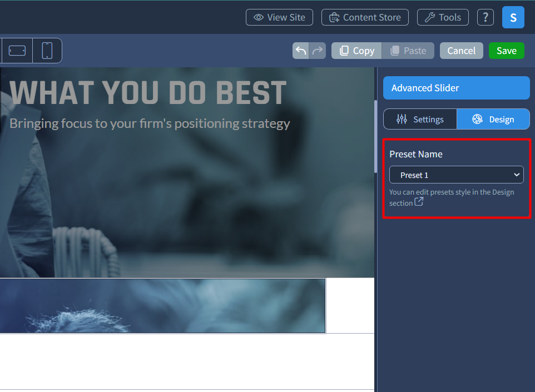Cancel the widget edits
Screen dimensions: 535x392
coord(461,51)
